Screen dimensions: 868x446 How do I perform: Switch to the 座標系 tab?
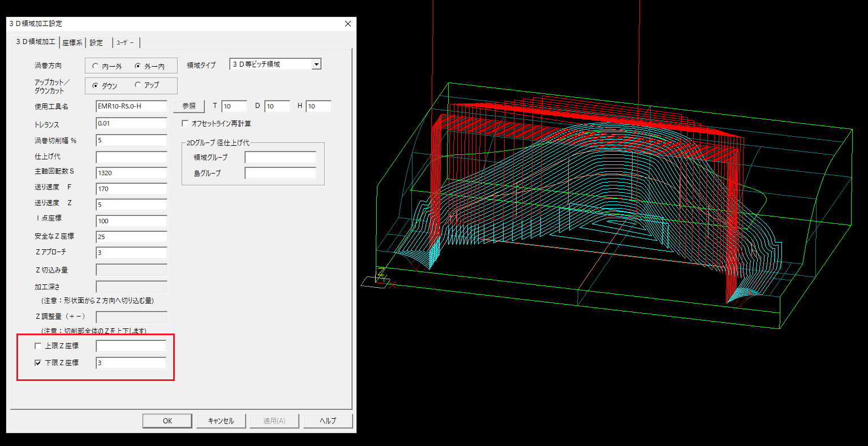click(x=72, y=43)
